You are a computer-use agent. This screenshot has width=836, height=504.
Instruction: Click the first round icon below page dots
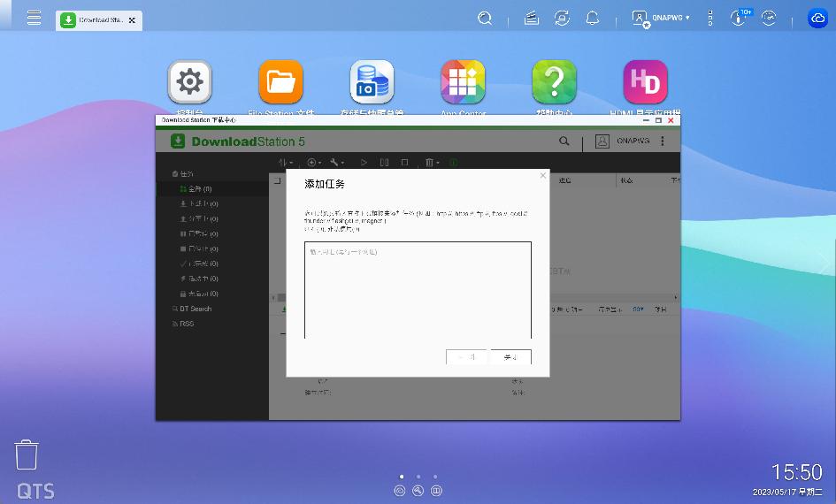tap(400, 491)
